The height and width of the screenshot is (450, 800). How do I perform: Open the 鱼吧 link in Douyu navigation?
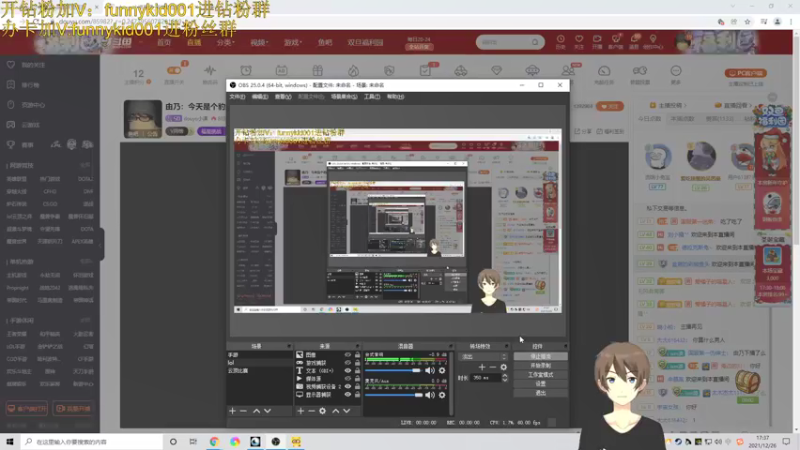click(x=325, y=42)
